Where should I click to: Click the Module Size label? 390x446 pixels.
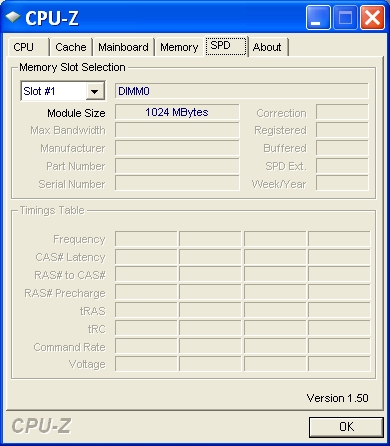click(76, 113)
